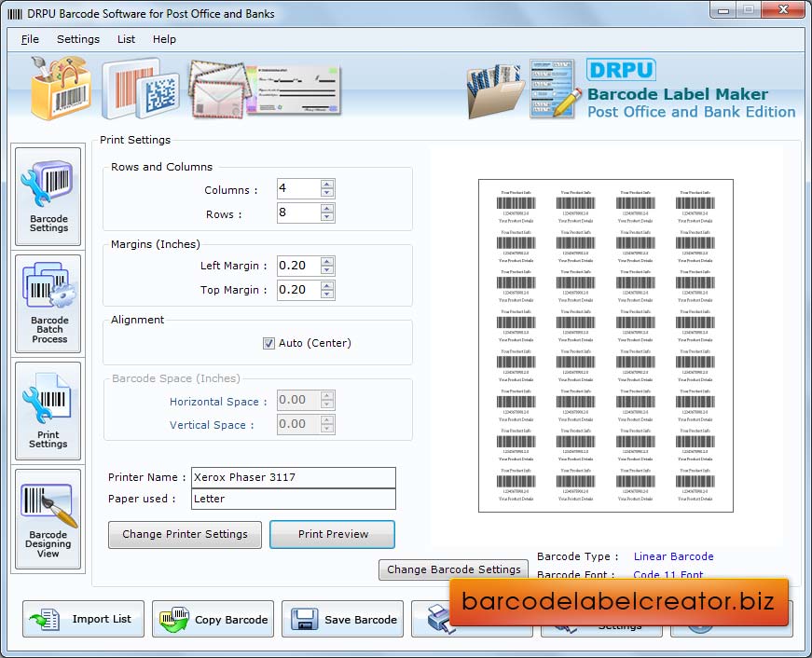Click the Import List button

click(x=83, y=619)
